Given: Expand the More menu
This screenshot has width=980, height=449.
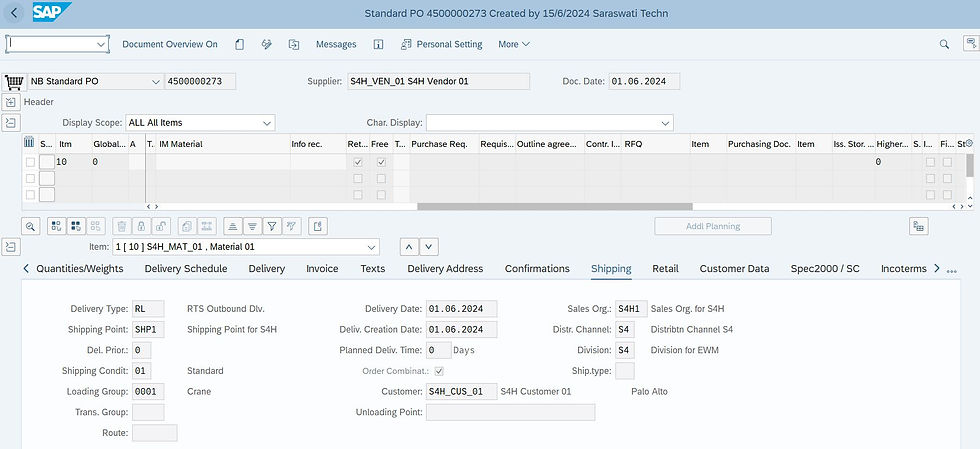Looking at the screenshot, I should 514,44.
